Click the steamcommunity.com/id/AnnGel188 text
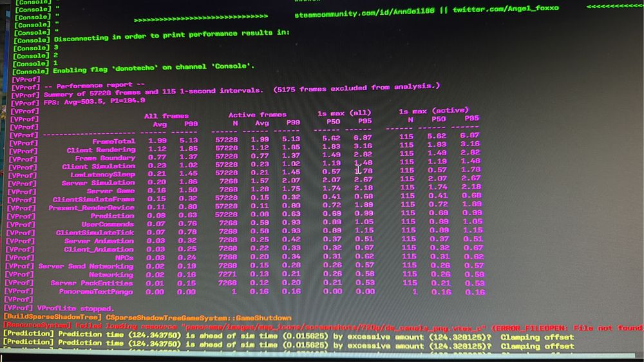This screenshot has height=362, width=644. (365, 12)
